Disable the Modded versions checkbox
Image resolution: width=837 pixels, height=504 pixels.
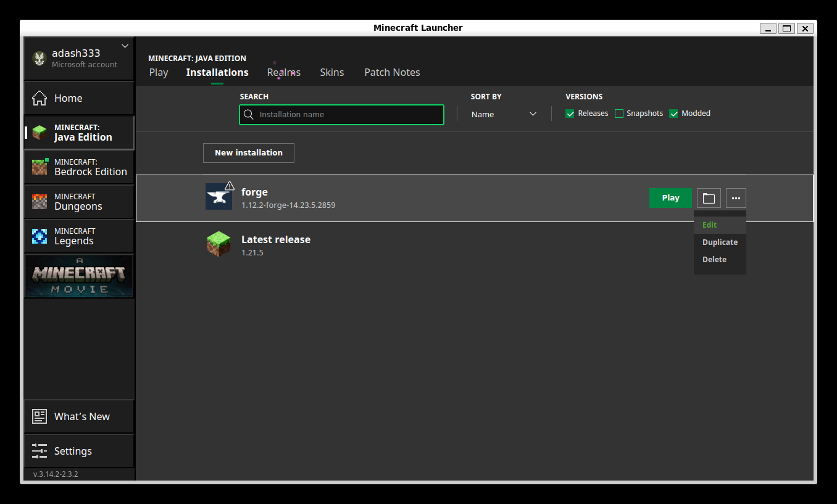click(673, 114)
